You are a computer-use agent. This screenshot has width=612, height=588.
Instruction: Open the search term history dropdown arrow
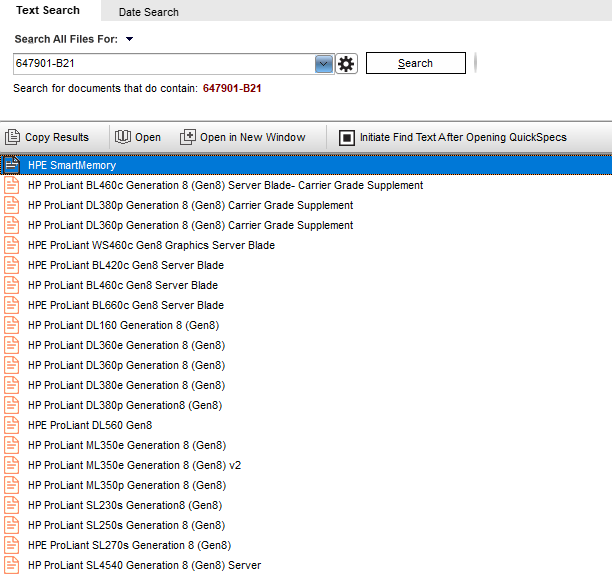click(x=324, y=64)
